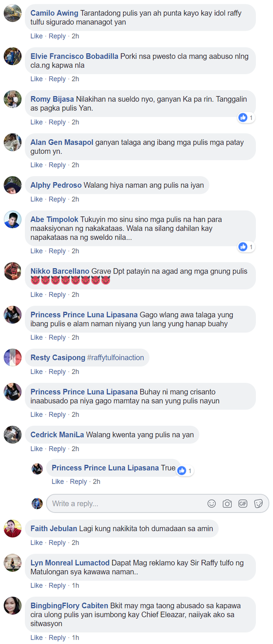The image size is (273, 644).
Task: Like Princess Prince Luna Lipasana's 'True' reply
Action: pos(58,481)
